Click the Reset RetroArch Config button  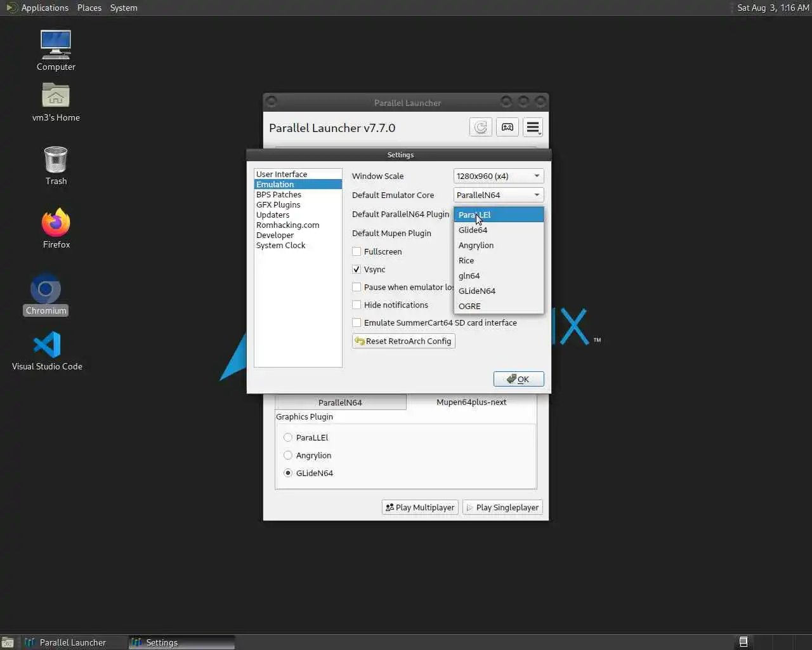pyautogui.click(x=403, y=341)
